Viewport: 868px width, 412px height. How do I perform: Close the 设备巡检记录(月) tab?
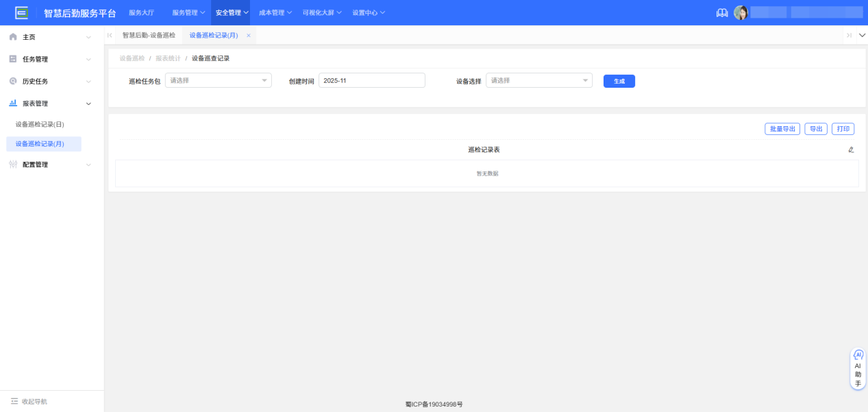(x=248, y=34)
